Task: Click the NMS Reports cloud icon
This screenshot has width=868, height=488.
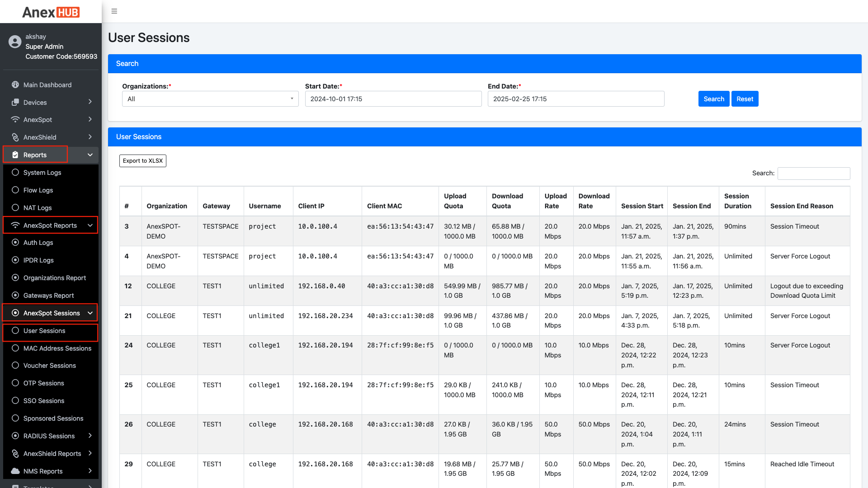Action: [x=15, y=471]
